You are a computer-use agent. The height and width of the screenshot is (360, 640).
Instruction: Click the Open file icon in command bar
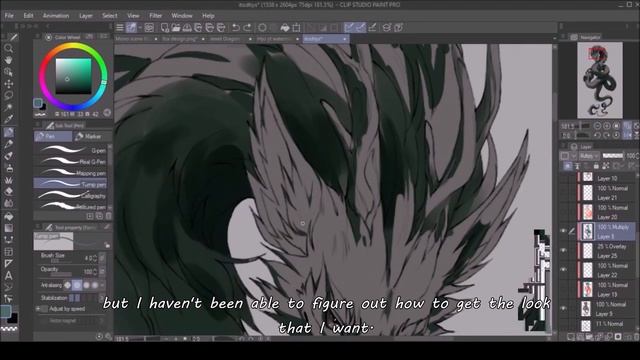point(176,27)
